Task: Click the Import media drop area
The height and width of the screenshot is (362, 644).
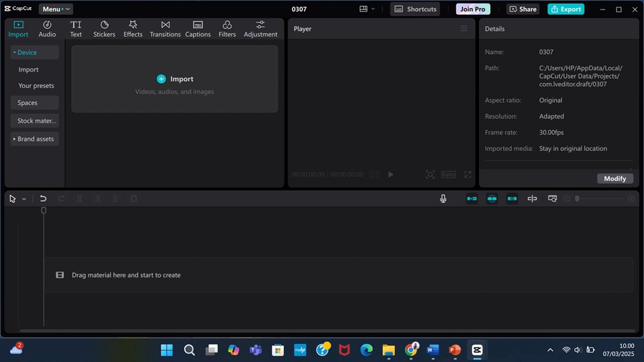Action: coord(174,79)
